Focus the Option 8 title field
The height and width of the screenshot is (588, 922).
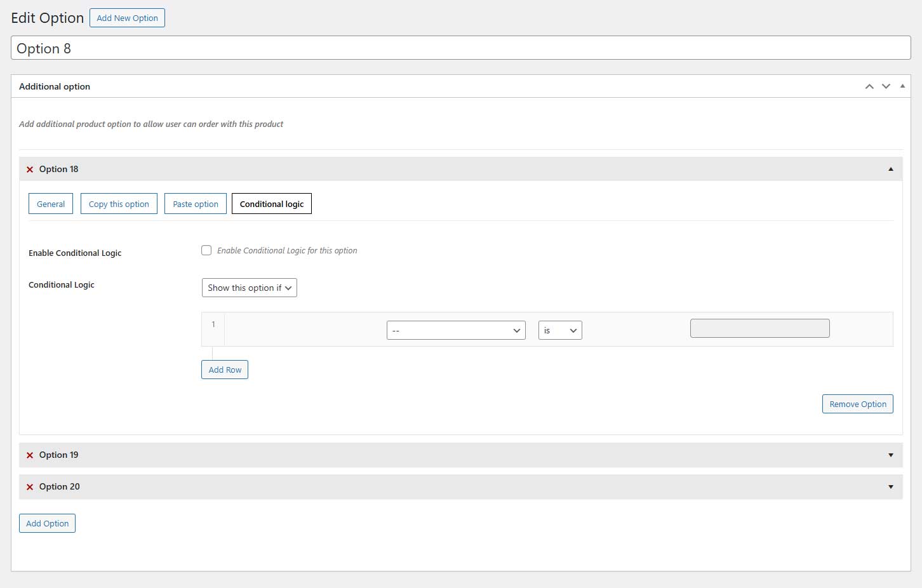click(x=461, y=48)
